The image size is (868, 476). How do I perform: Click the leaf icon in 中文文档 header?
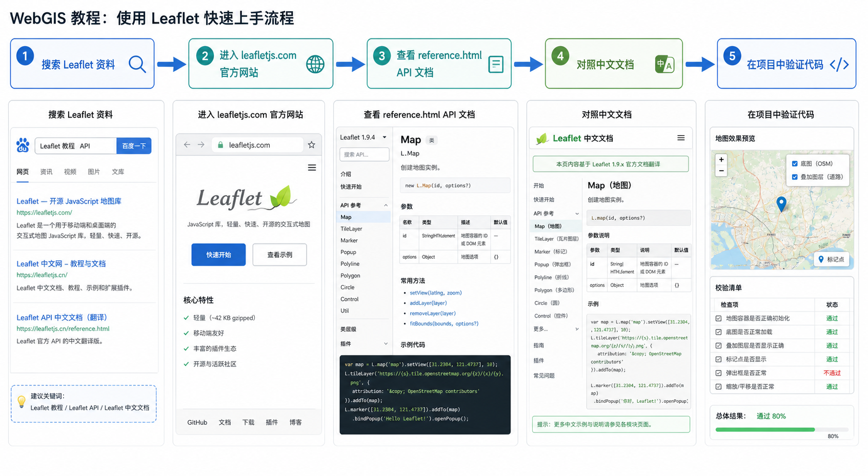click(x=542, y=138)
